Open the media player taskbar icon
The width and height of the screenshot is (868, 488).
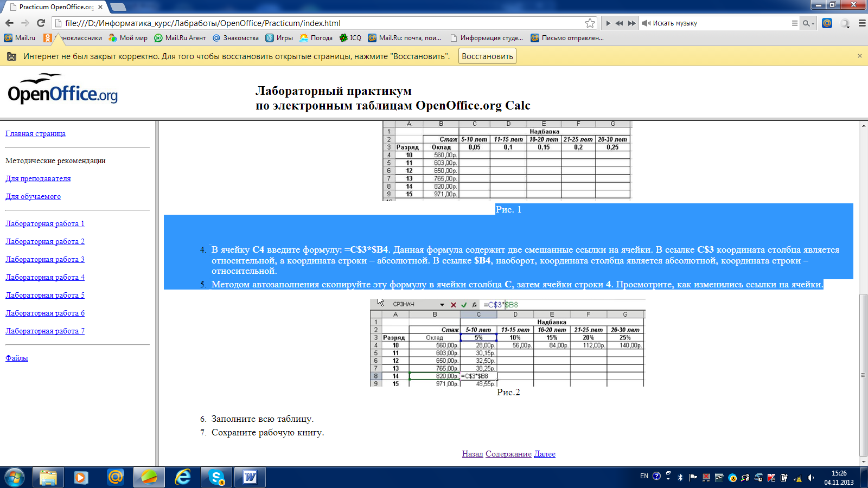(81, 477)
